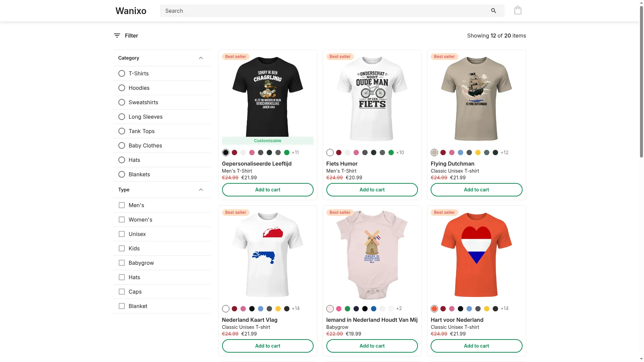Choose dark red swatch on Nederland Kaart Vlag
Image resolution: width=644 pixels, height=362 pixels.
tap(234, 309)
